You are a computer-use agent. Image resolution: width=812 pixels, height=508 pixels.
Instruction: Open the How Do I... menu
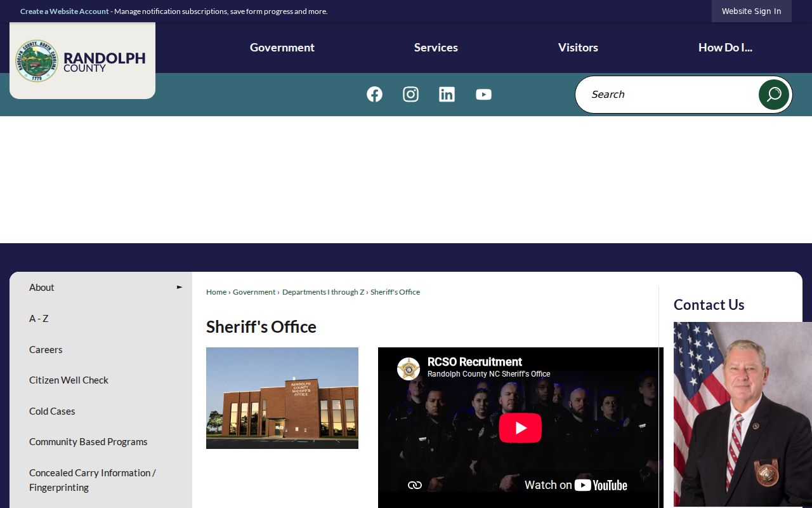tap(725, 48)
